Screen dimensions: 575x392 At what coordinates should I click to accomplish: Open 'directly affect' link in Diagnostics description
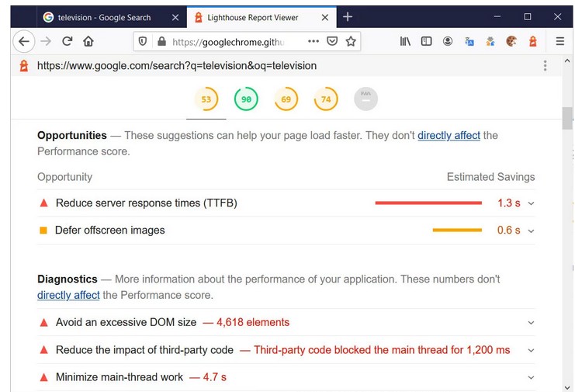point(68,295)
